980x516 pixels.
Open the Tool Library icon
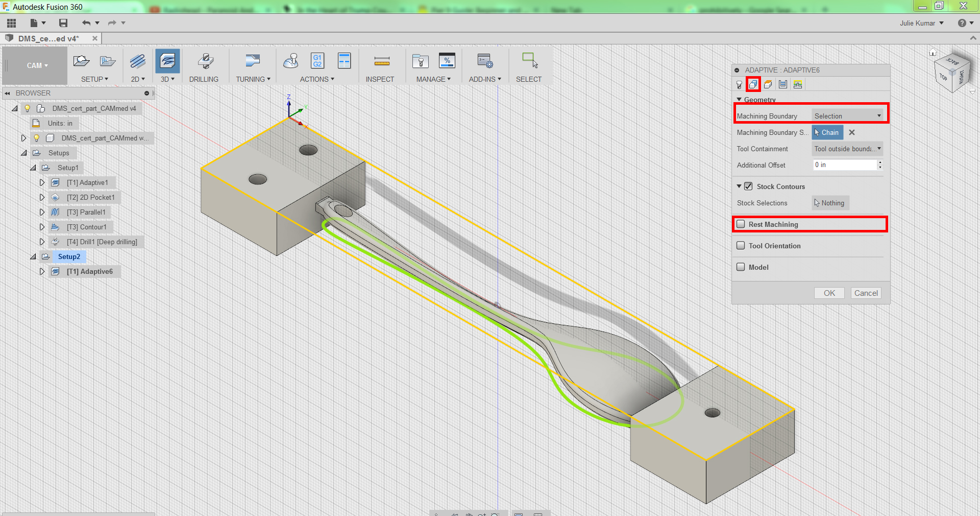point(421,61)
